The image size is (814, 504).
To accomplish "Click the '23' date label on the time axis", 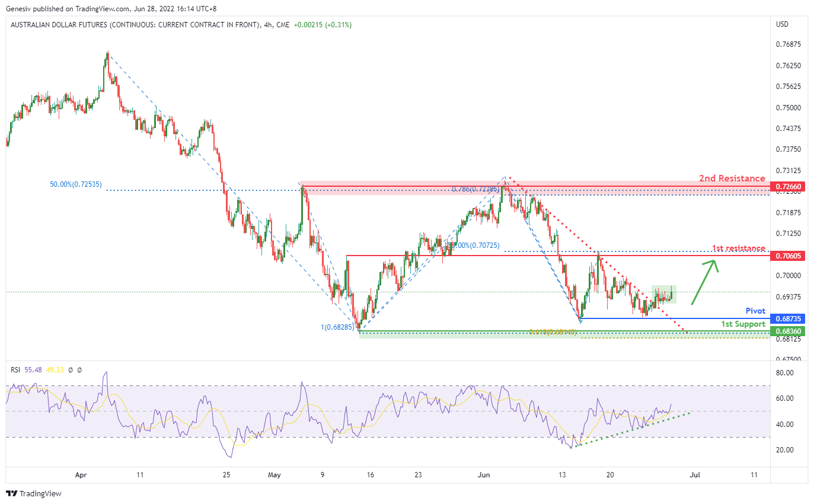I will [418, 475].
